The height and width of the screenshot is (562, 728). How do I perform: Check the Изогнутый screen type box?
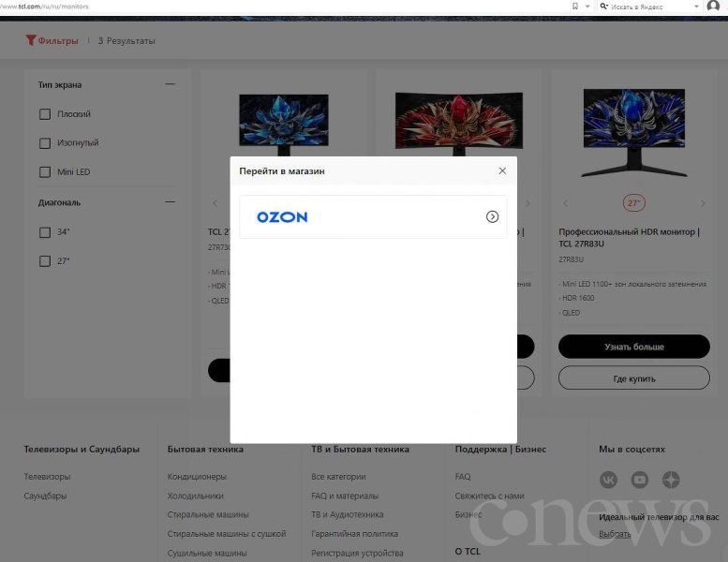point(45,143)
